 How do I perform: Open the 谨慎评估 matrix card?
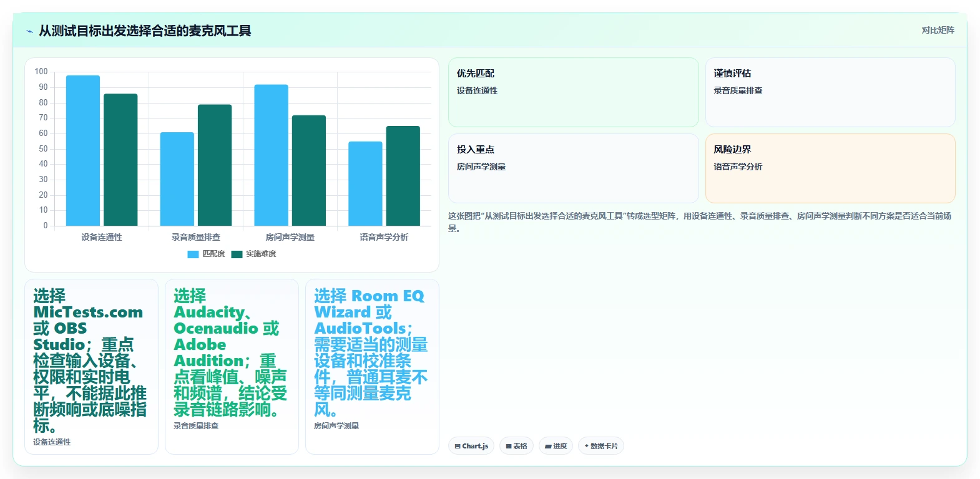click(x=830, y=92)
